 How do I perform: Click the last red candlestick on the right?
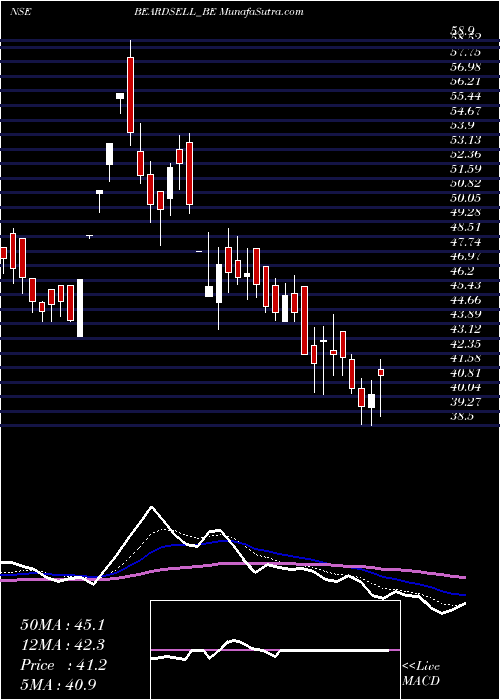pyautogui.click(x=381, y=372)
